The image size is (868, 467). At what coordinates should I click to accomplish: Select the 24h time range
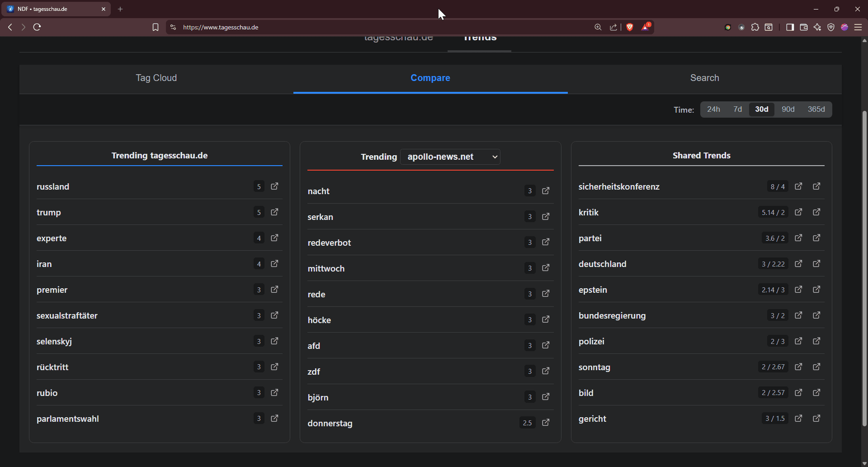(x=713, y=110)
